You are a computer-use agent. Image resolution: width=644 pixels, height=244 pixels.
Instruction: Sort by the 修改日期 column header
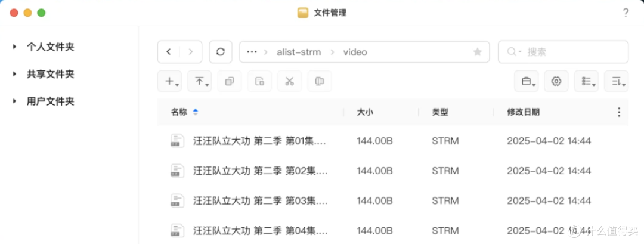[524, 112]
